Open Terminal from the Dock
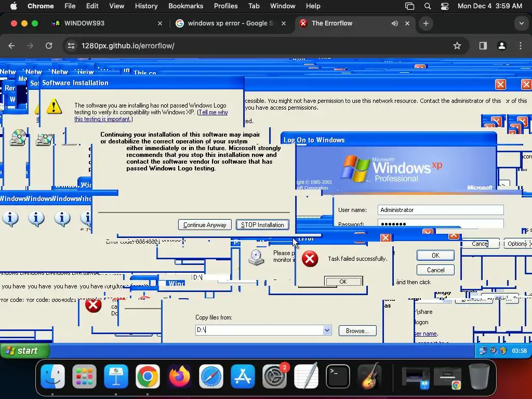532x399 pixels. 338,376
